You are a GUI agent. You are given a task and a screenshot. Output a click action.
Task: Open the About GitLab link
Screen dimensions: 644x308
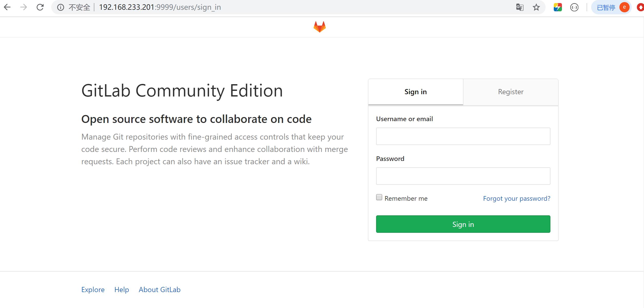point(159,290)
